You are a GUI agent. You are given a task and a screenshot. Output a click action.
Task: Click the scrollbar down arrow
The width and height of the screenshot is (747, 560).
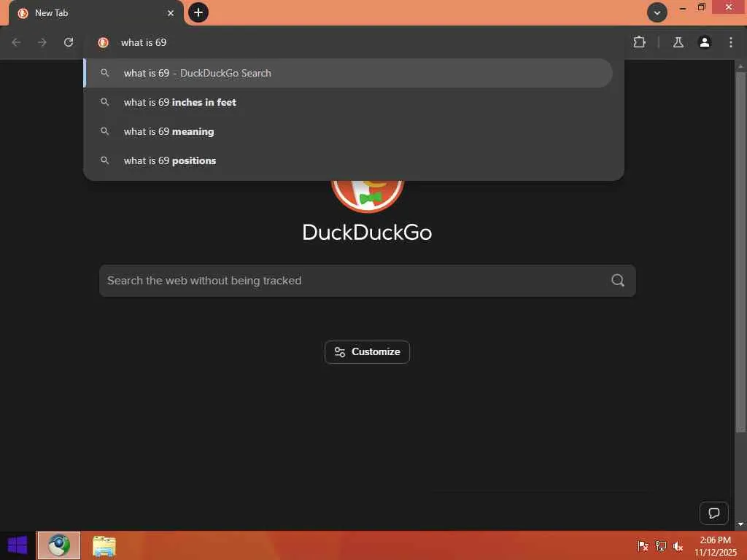point(740,524)
